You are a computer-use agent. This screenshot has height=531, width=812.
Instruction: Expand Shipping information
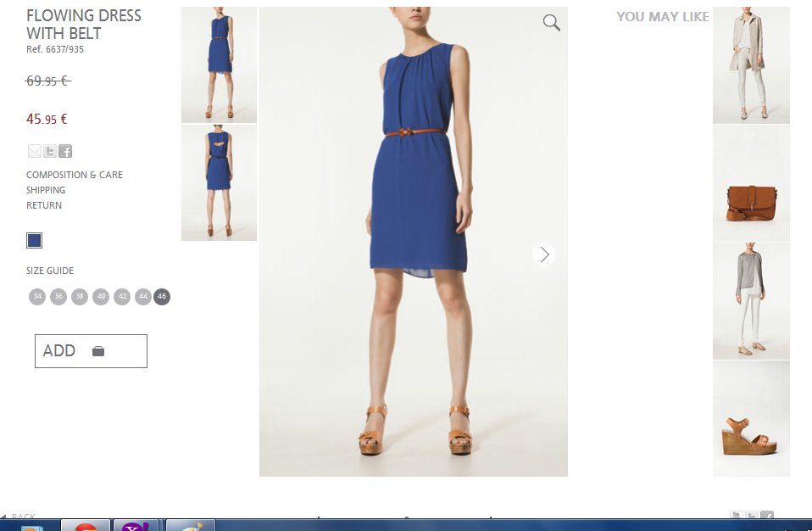click(x=46, y=190)
